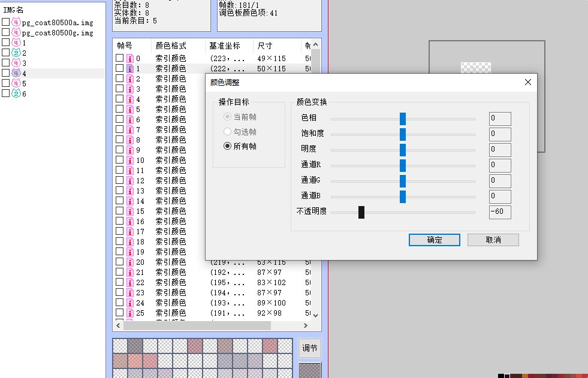Image resolution: width=588 pixels, height=378 pixels.
Task: Click the 色相 value input field
Action: [x=500, y=119]
